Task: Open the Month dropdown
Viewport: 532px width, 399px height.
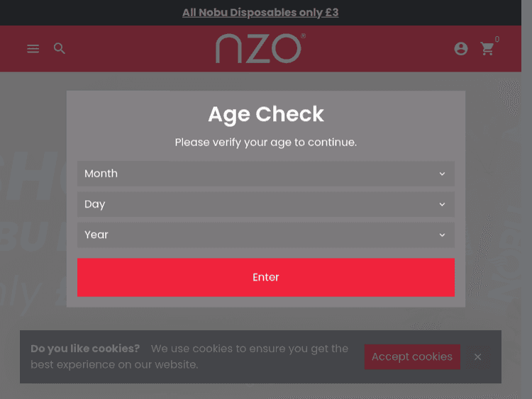Action: tap(265, 174)
